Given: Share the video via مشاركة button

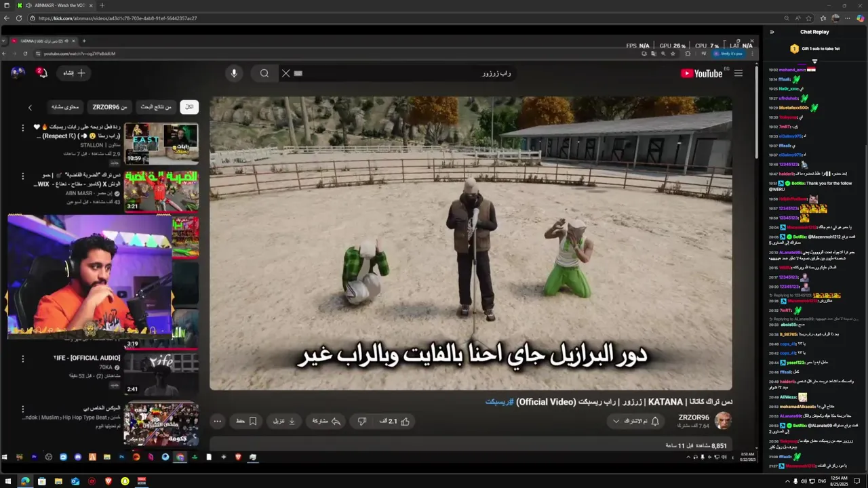Looking at the screenshot, I should tap(325, 421).
